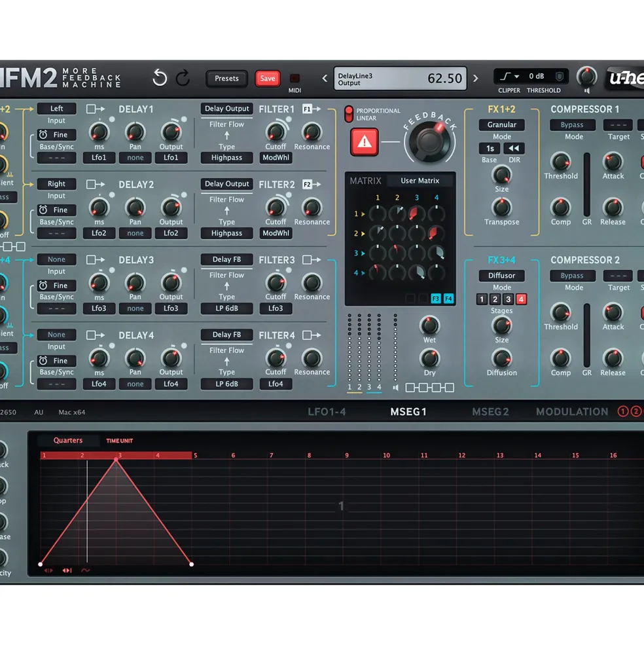This screenshot has width=644, height=645.
Task: Click the clipper threshold shield icon
Action: [x=560, y=76]
